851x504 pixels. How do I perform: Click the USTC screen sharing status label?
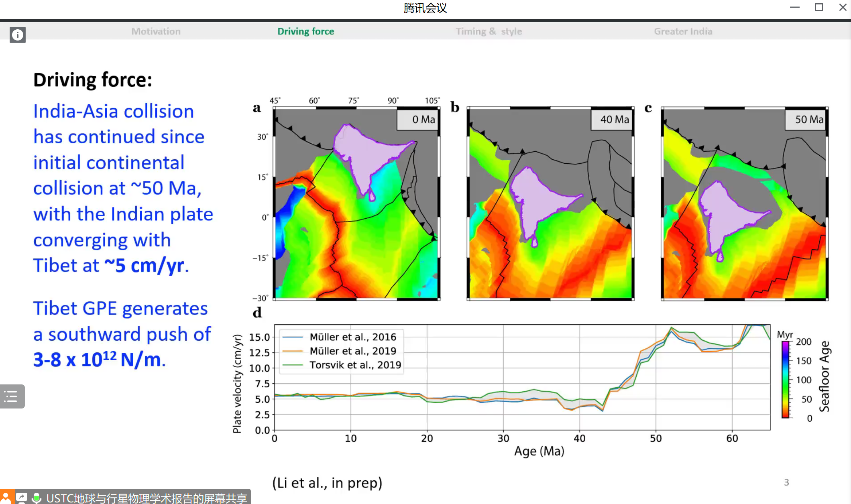pos(147,498)
